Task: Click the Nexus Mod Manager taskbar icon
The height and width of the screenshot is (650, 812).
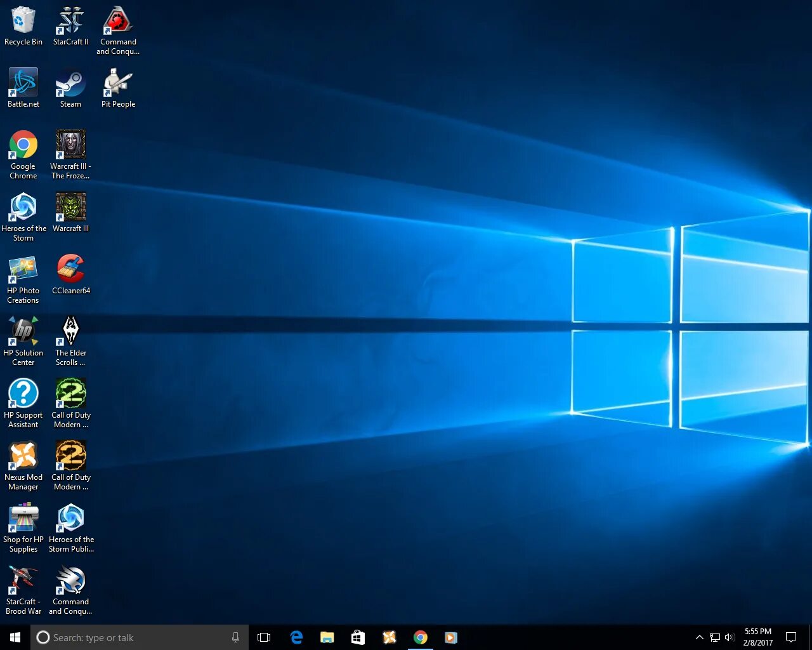Action: 389,637
